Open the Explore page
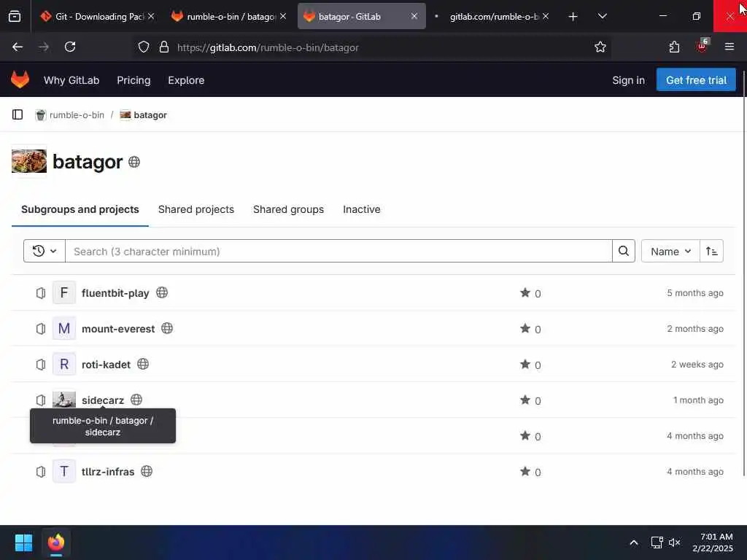 click(186, 80)
